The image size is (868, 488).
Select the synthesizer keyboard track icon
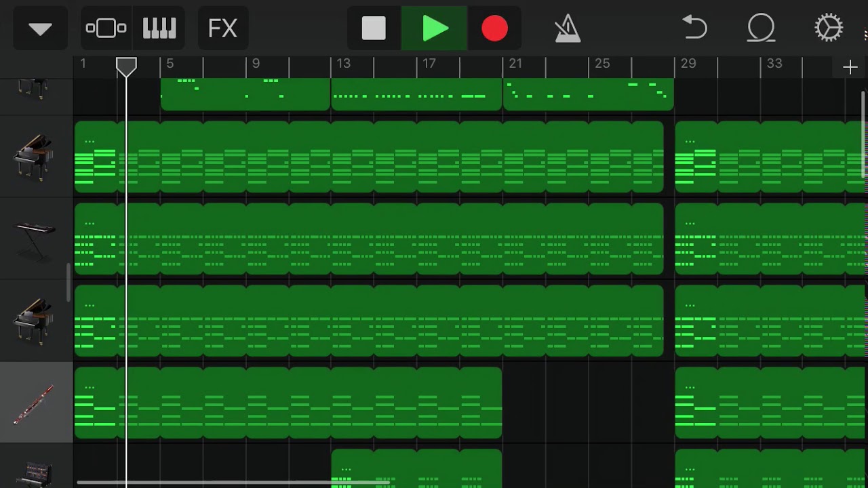click(34, 239)
